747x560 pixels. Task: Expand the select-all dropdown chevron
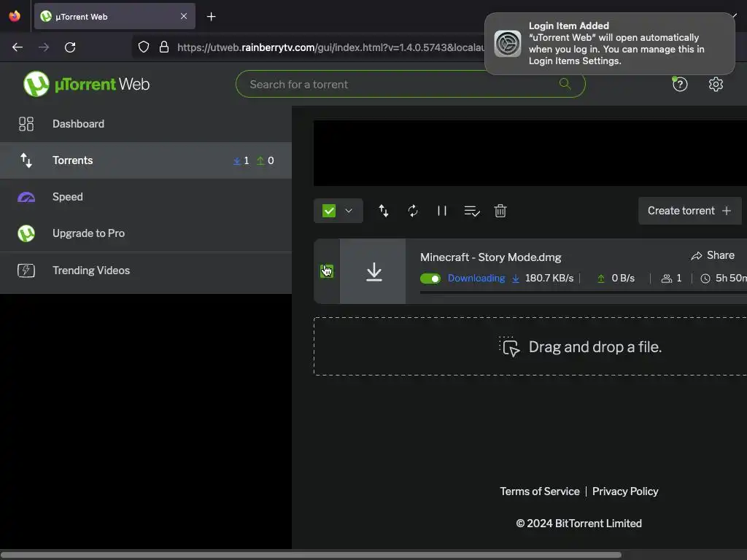(x=349, y=211)
